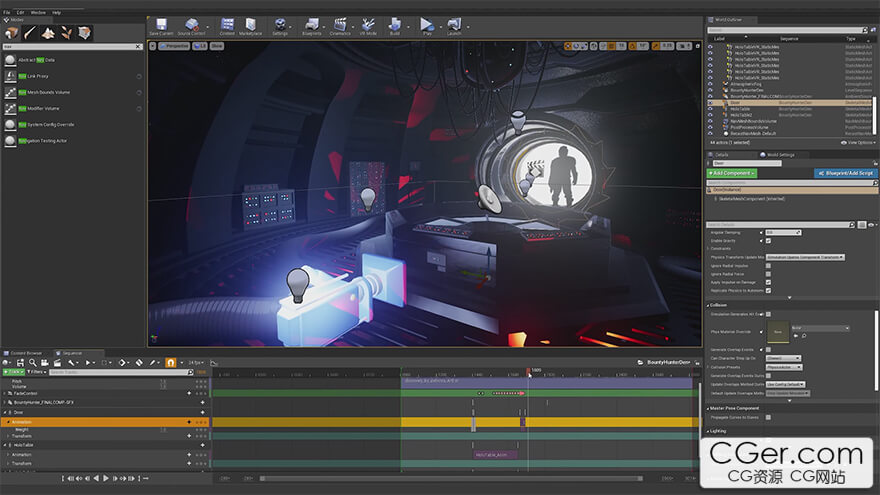Toggle Ignore Radial Impulse checkbox
880x495 pixels.
768,265
